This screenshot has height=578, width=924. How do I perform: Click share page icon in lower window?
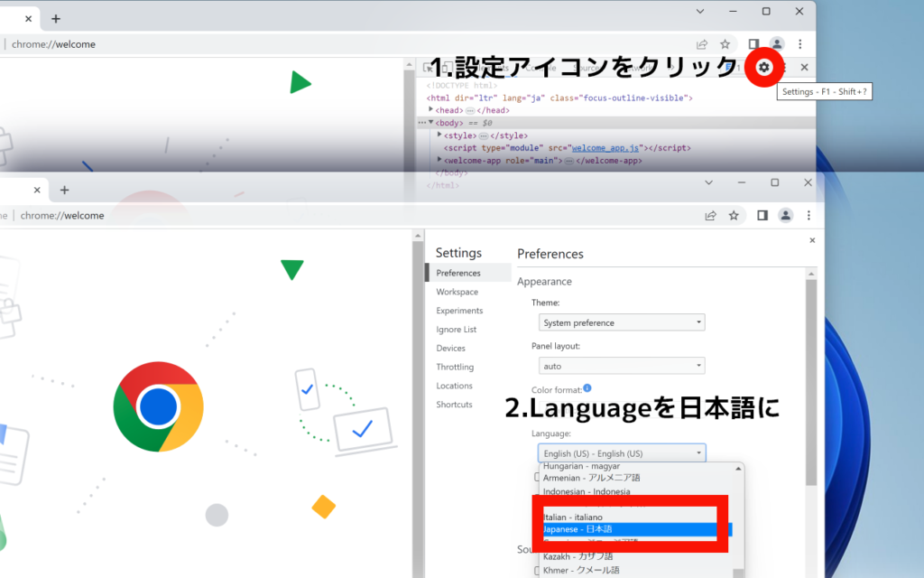pyautogui.click(x=711, y=215)
